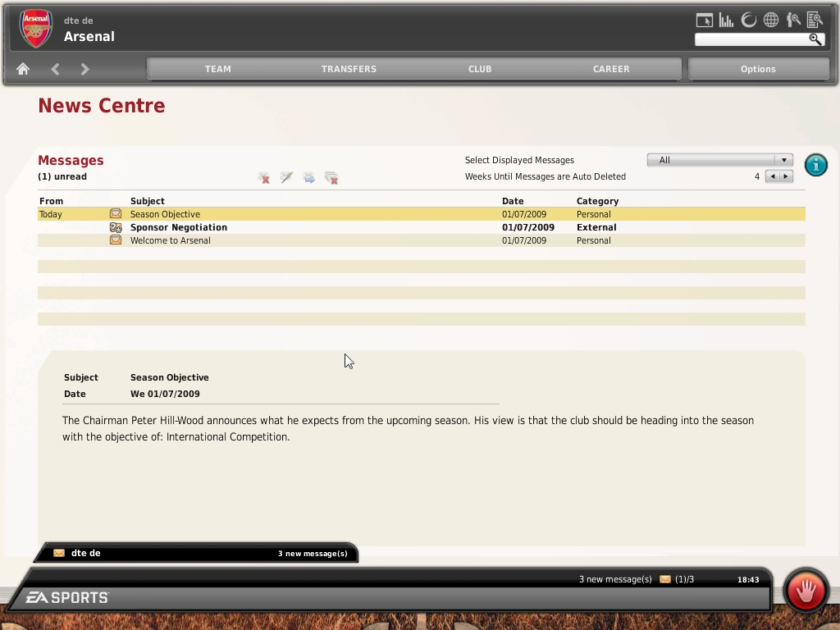Decrease weeks until auto delete
The image size is (840, 630).
click(x=772, y=176)
